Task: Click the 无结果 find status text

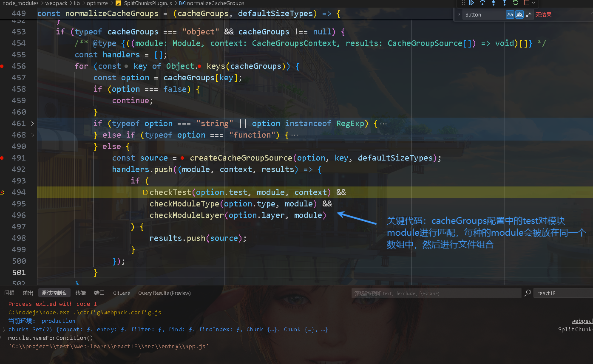Action: click(x=543, y=14)
